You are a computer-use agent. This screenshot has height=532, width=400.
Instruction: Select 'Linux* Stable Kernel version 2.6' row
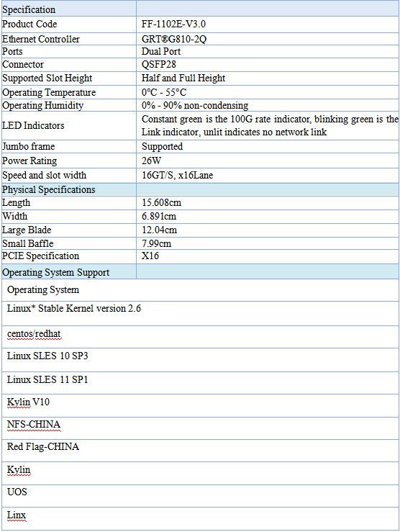tap(200, 313)
